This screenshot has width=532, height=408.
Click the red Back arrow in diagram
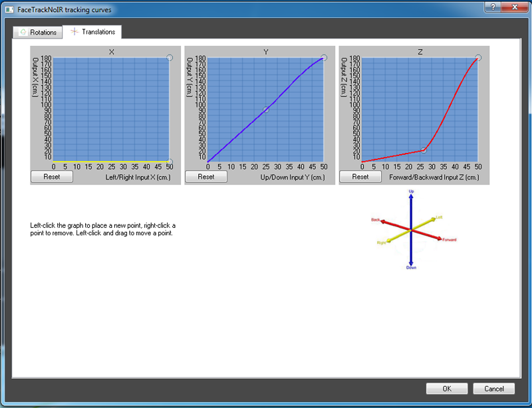(x=394, y=225)
